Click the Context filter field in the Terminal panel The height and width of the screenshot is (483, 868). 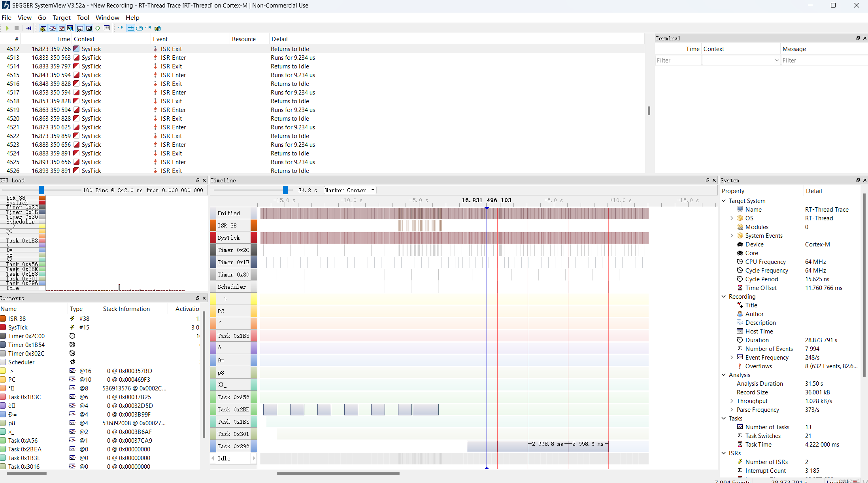741,60
